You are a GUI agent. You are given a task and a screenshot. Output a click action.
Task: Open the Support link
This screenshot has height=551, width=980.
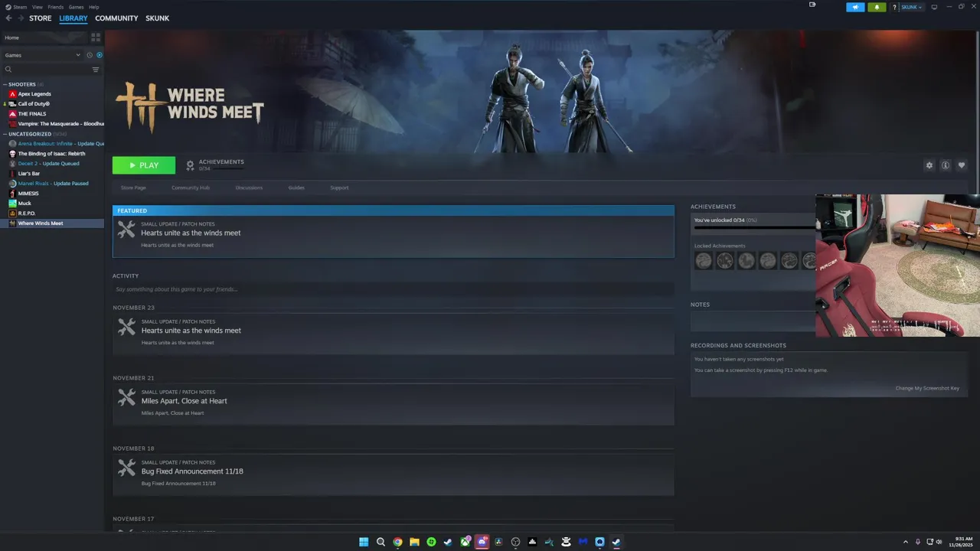tap(339, 187)
